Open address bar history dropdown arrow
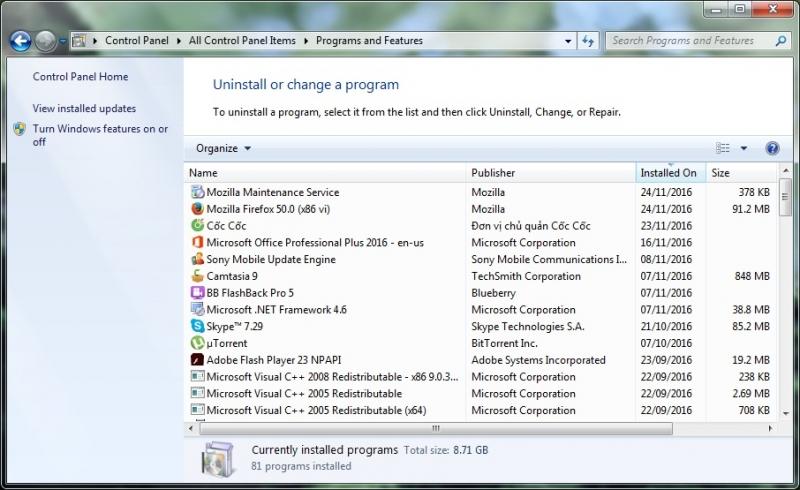 click(568, 41)
